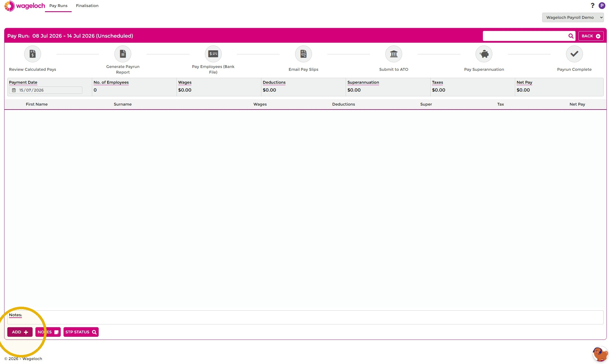This screenshot has width=611, height=364.
Task: Sort by Wages column header
Action: [x=260, y=104]
